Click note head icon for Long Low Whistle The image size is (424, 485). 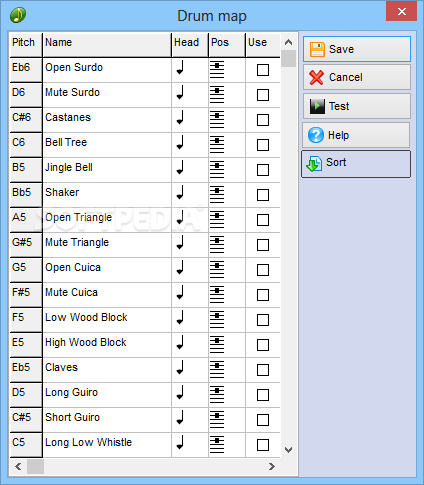pyautogui.click(x=180, y=443)
